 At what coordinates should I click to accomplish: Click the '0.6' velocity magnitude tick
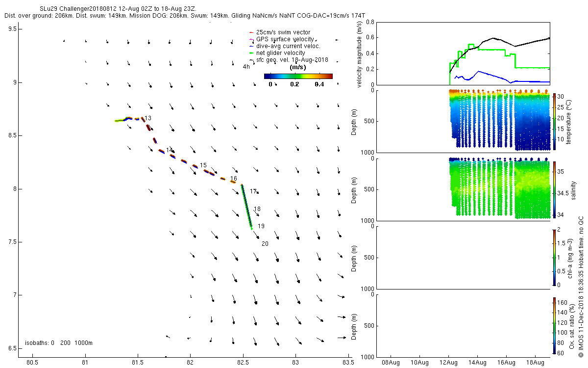[370, 38]
